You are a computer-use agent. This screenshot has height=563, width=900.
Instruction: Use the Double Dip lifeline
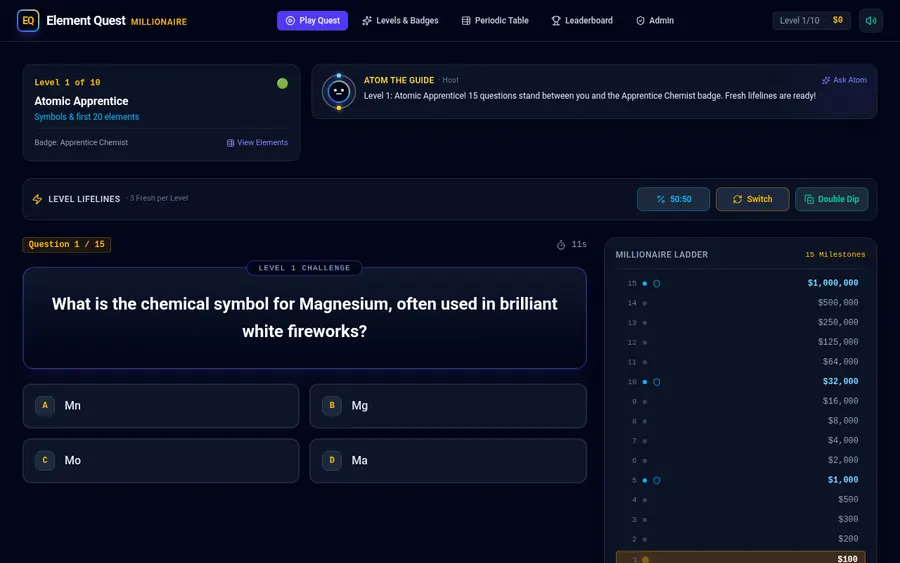tap(831, 199)
